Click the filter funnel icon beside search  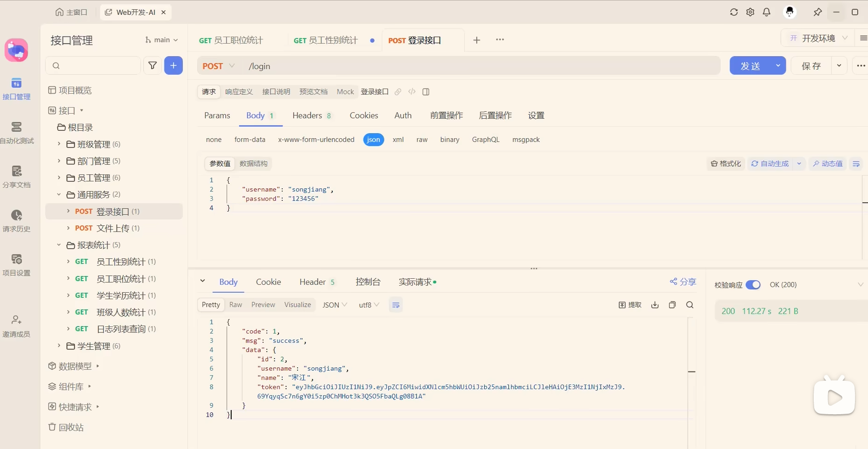[x=152, y=66]
